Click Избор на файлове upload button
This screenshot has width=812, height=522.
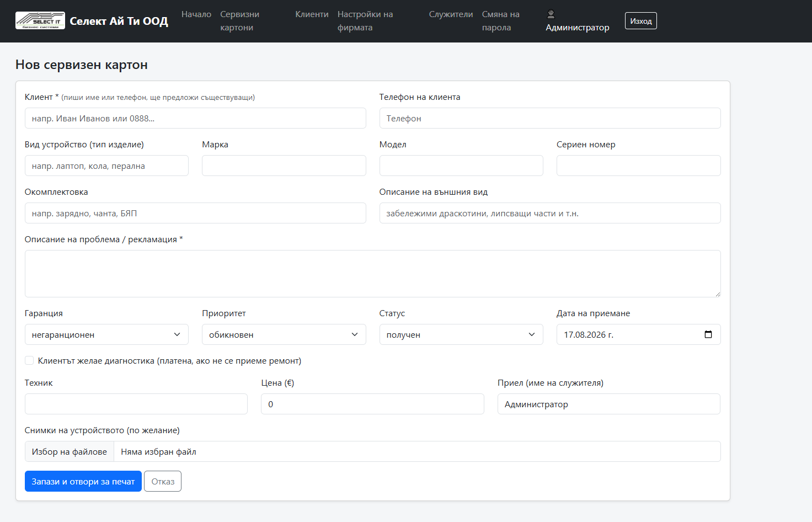tap(70, 451)
